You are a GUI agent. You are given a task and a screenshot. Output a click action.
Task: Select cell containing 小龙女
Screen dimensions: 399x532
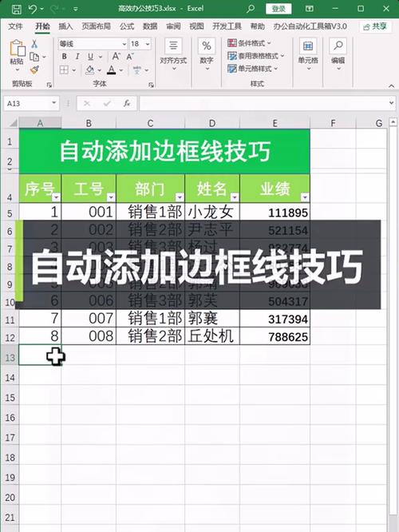pyautogui.click(x=212, y=212)
